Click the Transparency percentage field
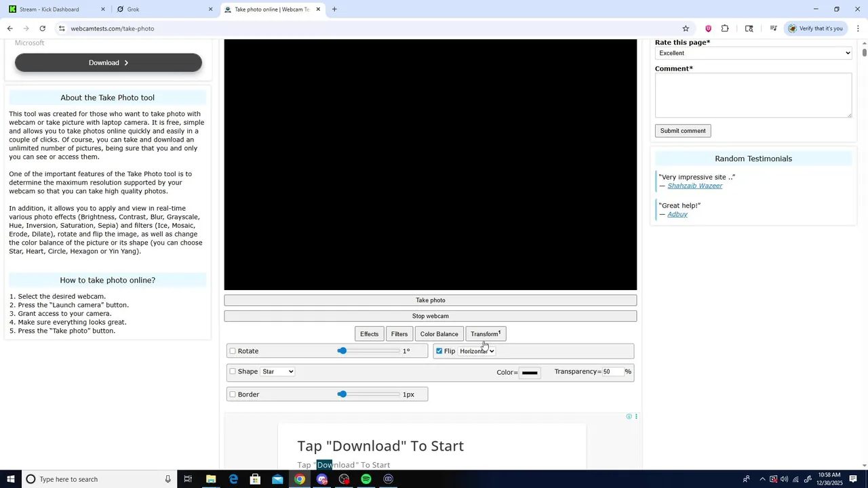This screenshot has height=488, width=868. (x=612, y=371)
